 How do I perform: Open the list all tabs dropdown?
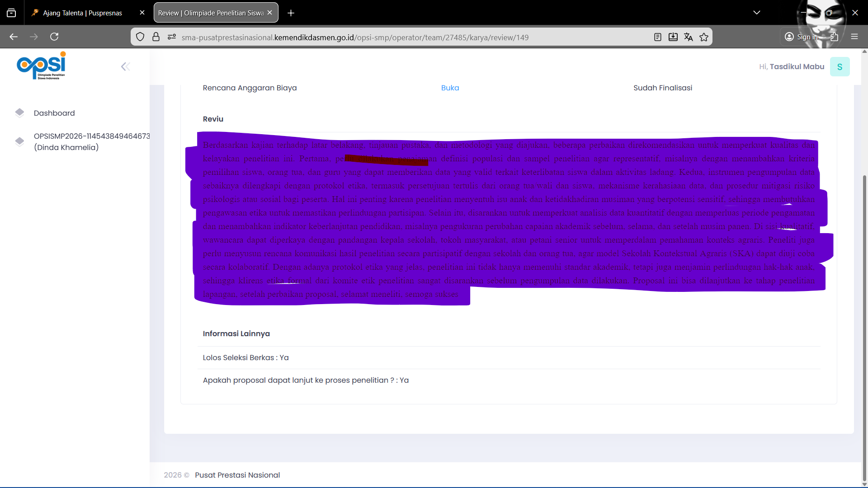[757, 13]
